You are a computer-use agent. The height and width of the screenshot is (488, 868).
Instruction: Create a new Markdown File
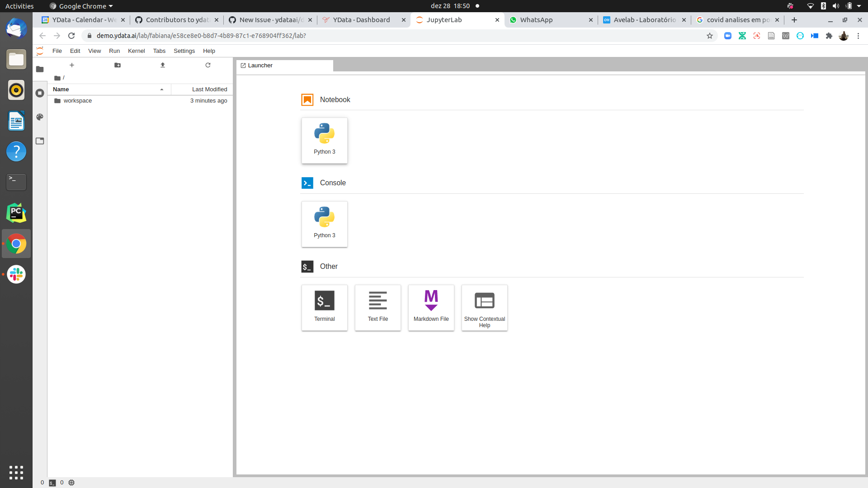click(x=431, y=307)
